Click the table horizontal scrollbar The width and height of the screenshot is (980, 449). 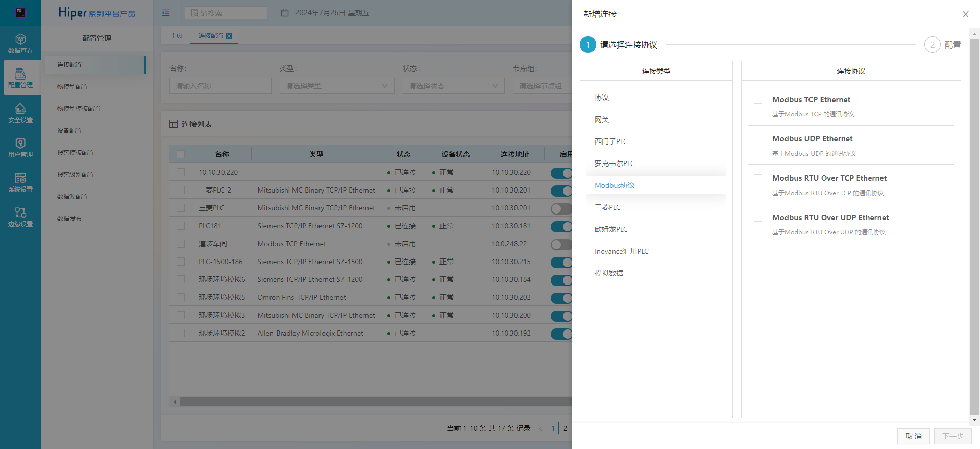(x=376, y=402)
